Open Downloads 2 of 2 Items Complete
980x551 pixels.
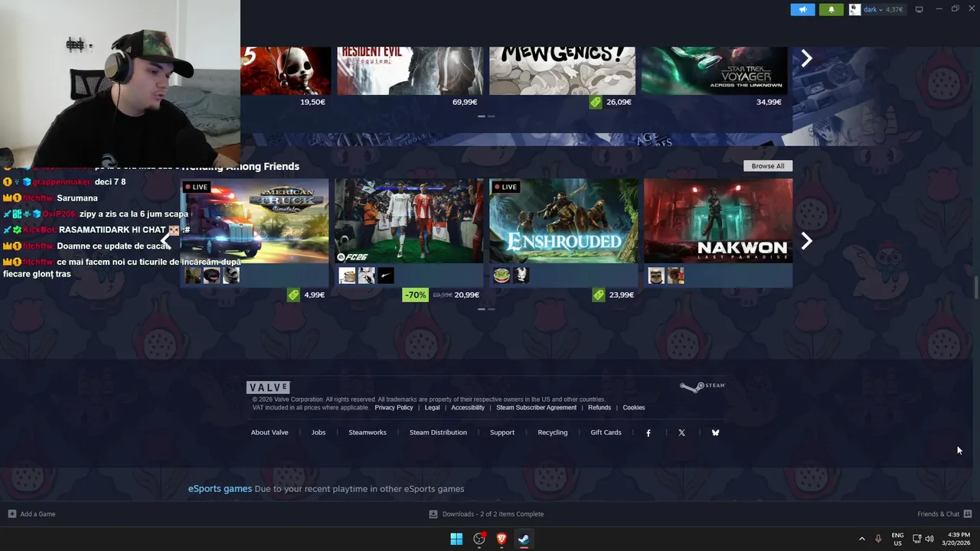coord(486,514)
